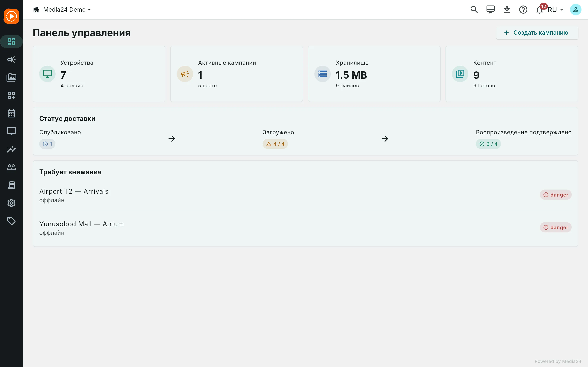Viewport: 588px width, 367px height.
Task: Open the media library icon in sidebar
Action: pos(11,77)
